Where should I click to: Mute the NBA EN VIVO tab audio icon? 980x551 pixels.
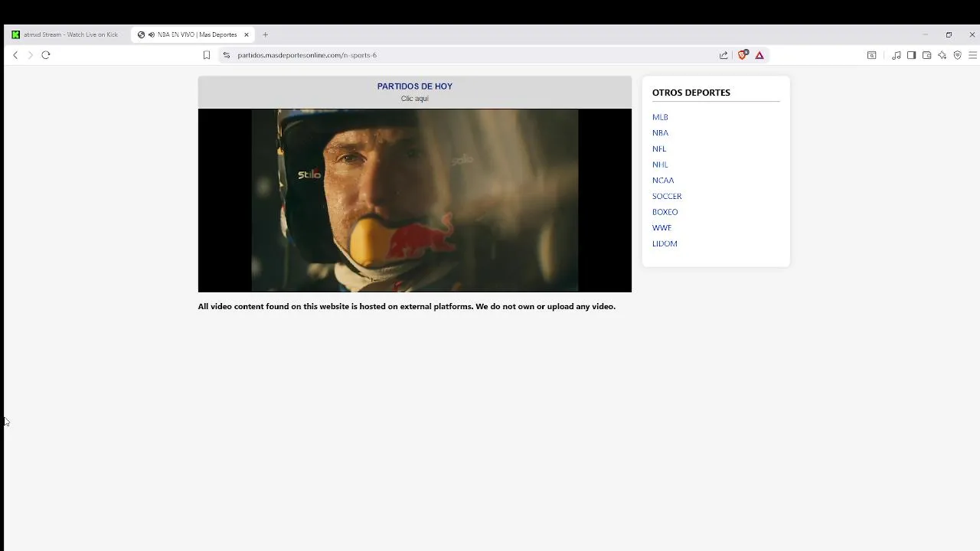[152, 34]
